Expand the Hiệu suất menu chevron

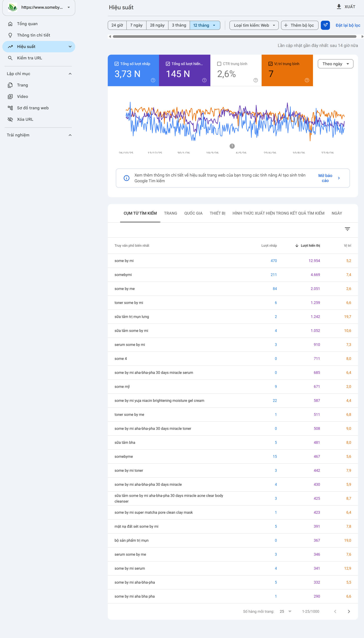70,47
